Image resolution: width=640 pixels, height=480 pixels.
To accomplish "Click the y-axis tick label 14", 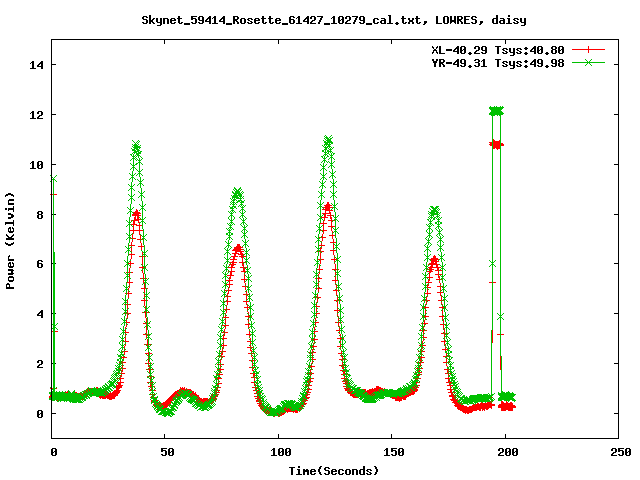I will tap(35, 65).
